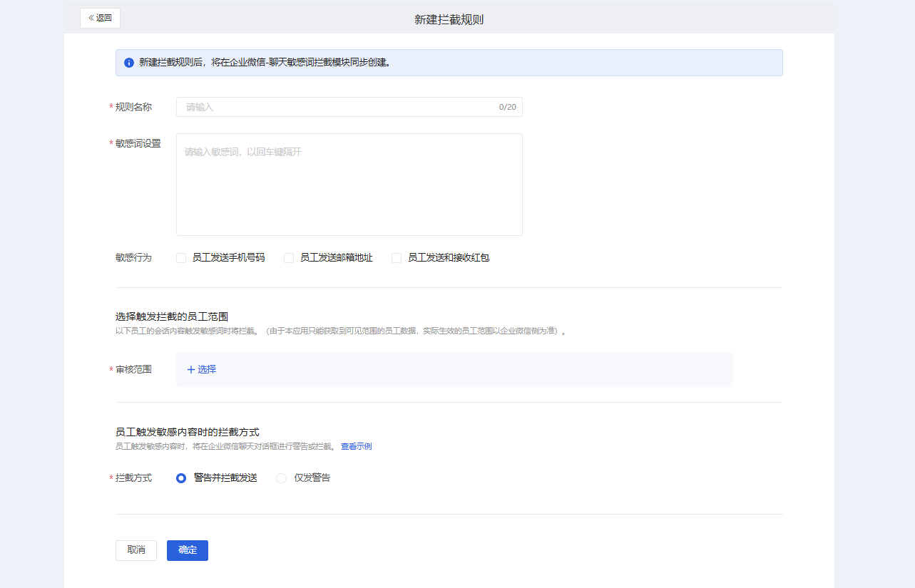Check the 员工发送手机号码 checkbox
The height and width of the screenshot is (588, 915).
click(x=181, y=258)
